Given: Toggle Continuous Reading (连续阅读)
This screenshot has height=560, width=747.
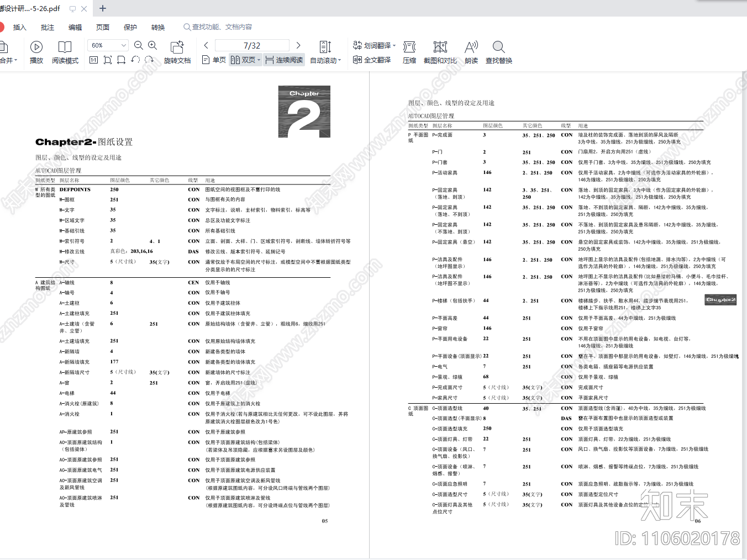Looking at the screenshot, I should (284, 60).
